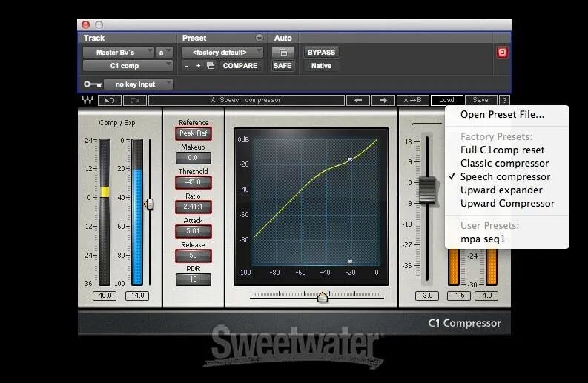
Task: Click the -4.0 output peak readout
Action: tap(486, 296)
